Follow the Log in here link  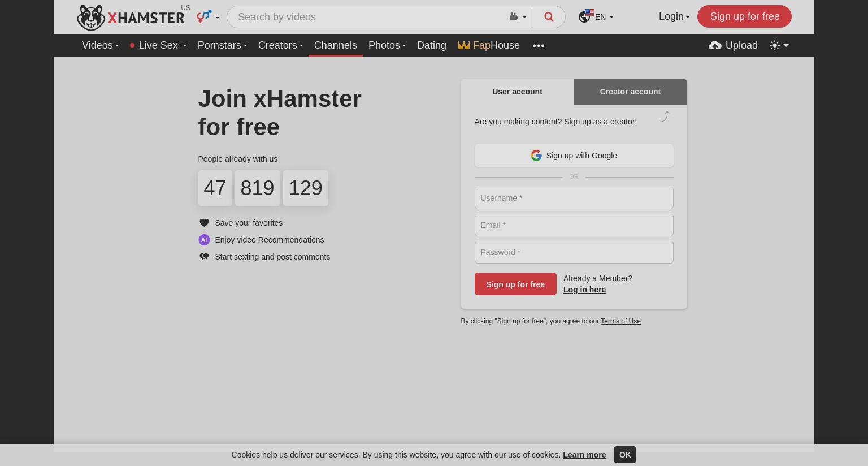click(584, 290)
